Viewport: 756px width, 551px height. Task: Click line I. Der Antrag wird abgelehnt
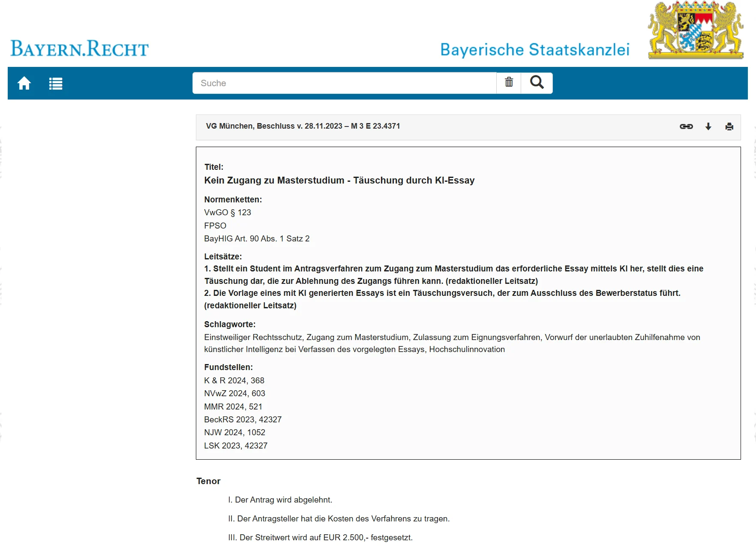pos(280,500)
